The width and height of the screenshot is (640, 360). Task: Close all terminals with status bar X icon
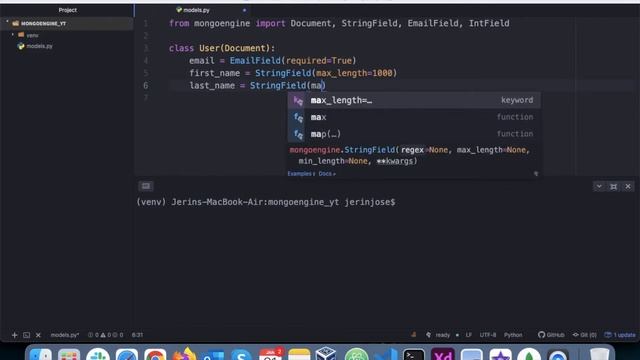pyautogui.click(x=38, y=335)
